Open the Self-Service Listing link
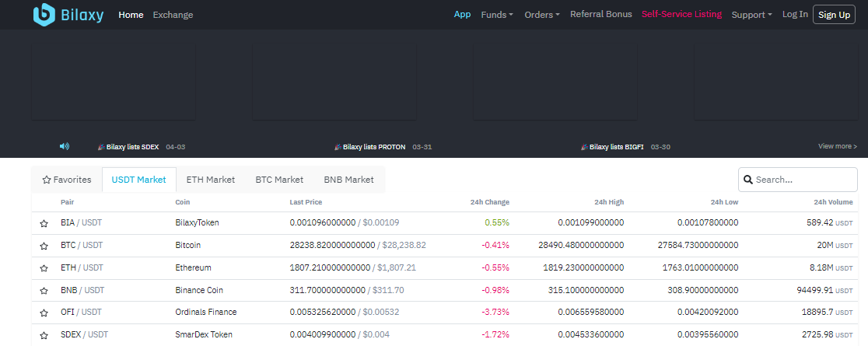This screenshot has width=868, height=346. [x=681, y=15]
